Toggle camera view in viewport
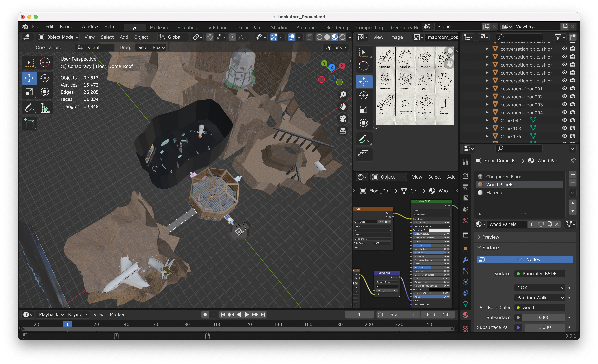Viewport: 598px width, 364px height. pyautogui.click(x=343, y=119)
